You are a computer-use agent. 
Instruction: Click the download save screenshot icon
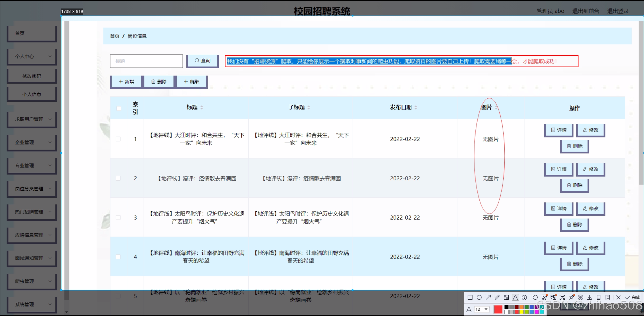point(589,298)
